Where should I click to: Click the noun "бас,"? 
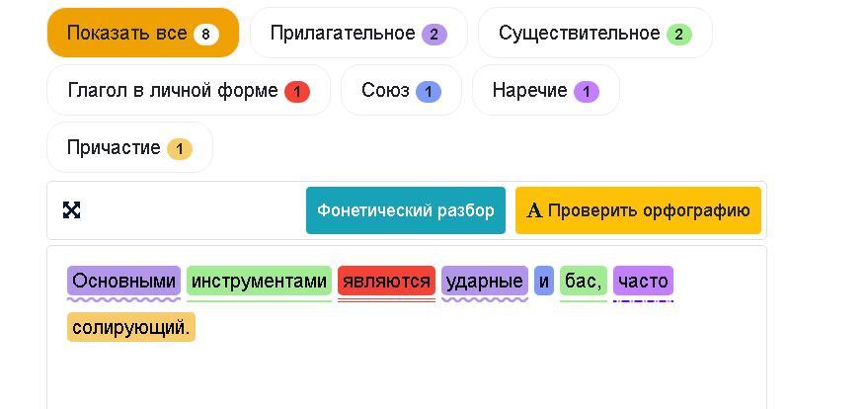pyautogui.click(x=584, y=282)
